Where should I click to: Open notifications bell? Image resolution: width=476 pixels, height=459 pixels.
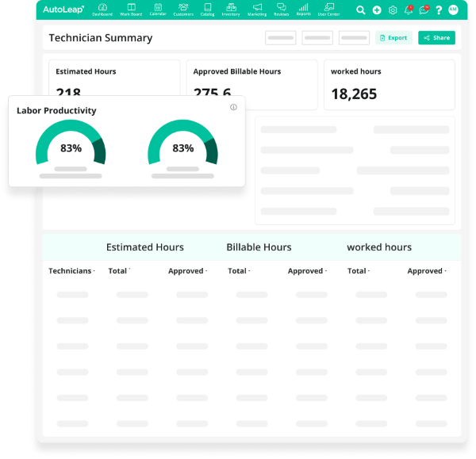pyautogui.click(x=409, y=10)
